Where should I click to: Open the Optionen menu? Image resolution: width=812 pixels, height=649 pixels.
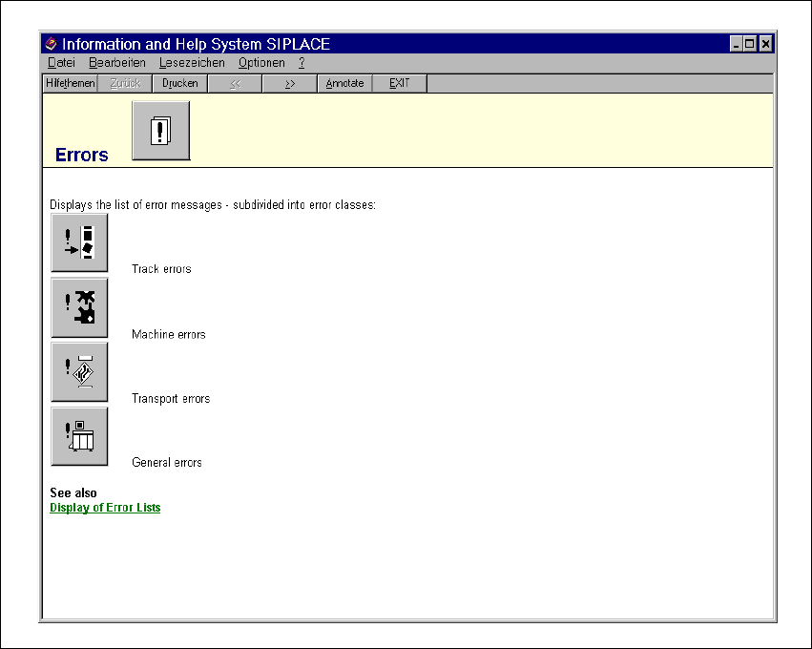click(261, 63)
